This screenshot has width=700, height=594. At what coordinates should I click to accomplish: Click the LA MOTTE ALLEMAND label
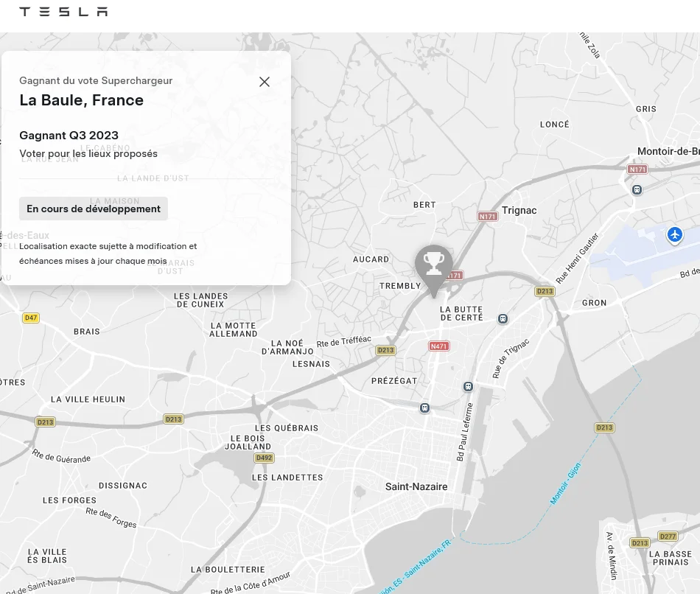[x=233, y=329]
